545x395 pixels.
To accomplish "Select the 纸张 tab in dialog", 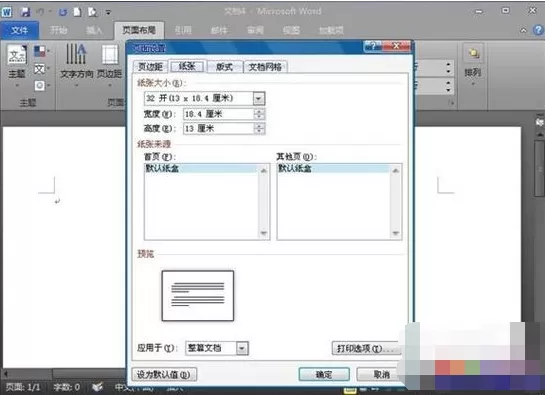I will 187,66.
